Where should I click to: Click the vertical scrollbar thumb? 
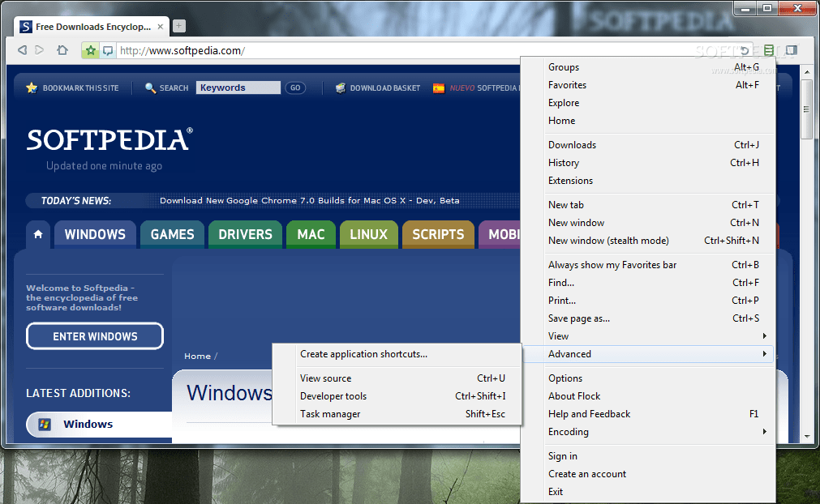(x=806, y=109)
